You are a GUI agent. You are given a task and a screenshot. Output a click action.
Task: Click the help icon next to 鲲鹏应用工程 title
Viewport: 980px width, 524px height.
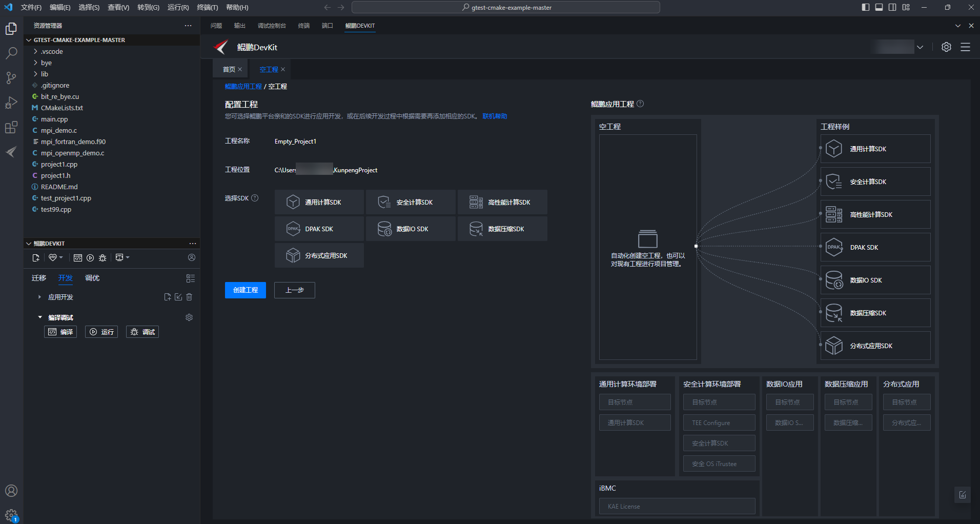(x=640, y=104)
